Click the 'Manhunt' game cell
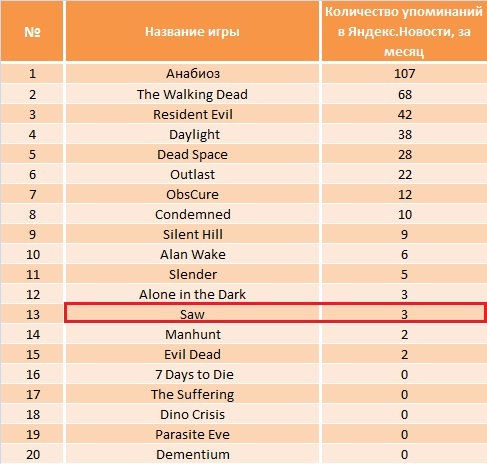The height and width of the screenshot is (464, 487). tap(192, 334)
